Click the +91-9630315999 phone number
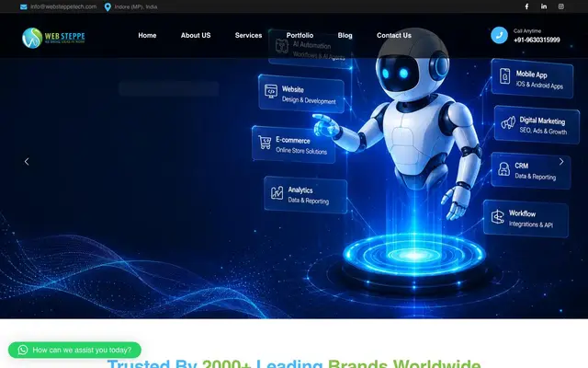 click(537, 40)
